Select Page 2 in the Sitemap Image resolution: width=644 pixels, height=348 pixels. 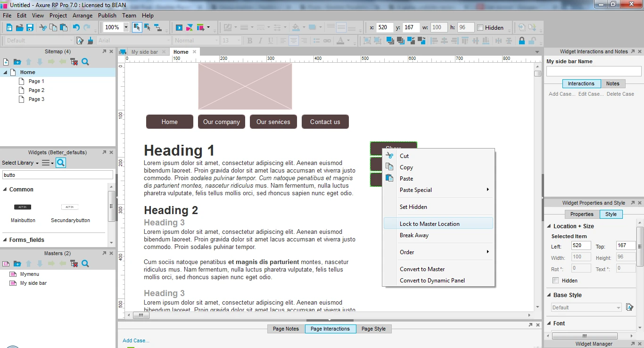pyautogui.click(x=36, y=90)
